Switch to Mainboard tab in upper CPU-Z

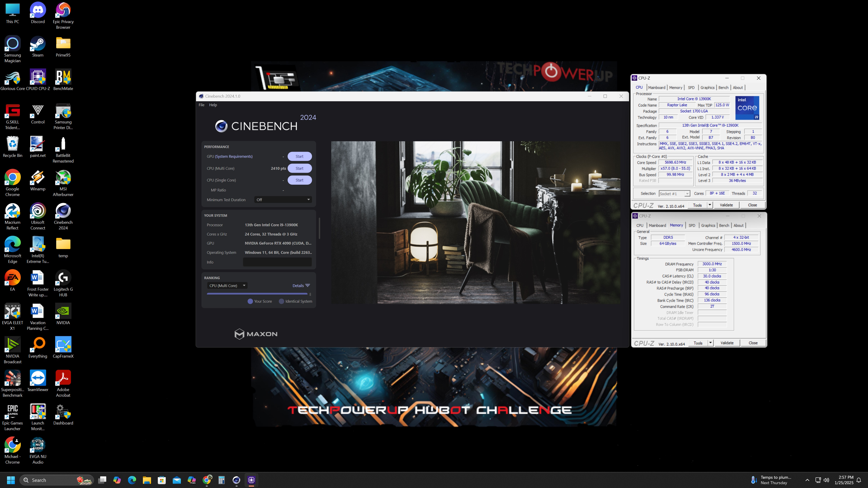click(657, 87)
